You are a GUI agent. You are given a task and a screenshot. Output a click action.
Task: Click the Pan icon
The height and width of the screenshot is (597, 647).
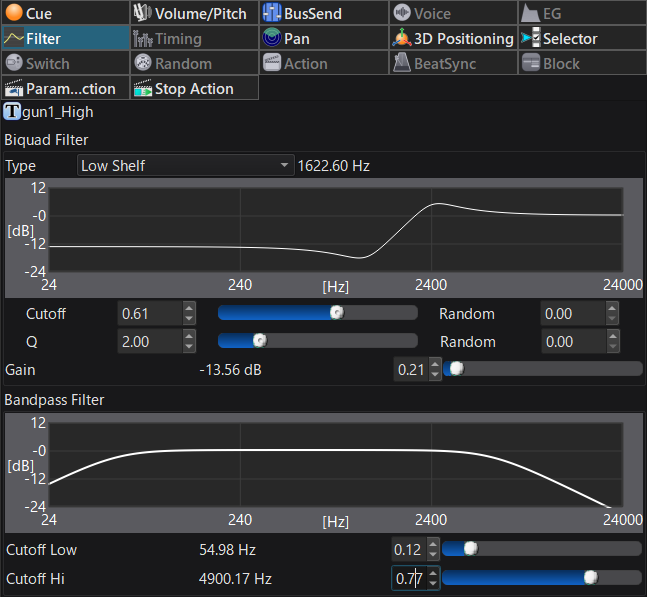click(271, 39)
